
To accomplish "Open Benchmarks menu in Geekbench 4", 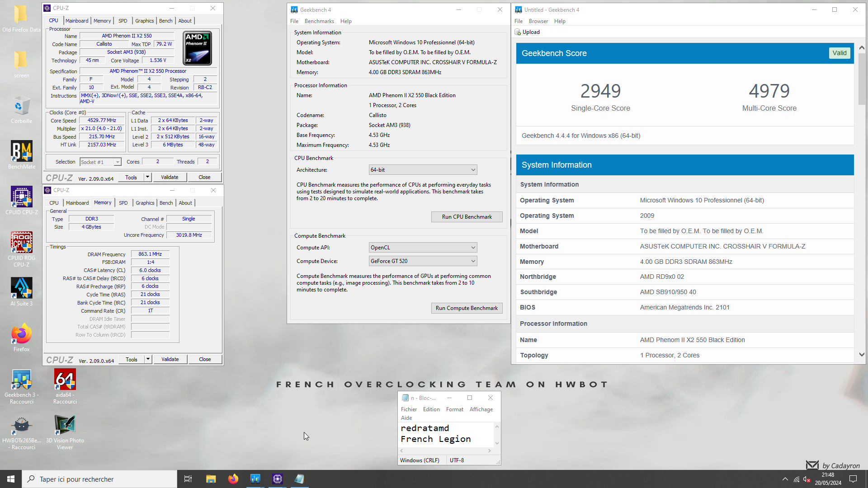I will (x=319, y=21).
